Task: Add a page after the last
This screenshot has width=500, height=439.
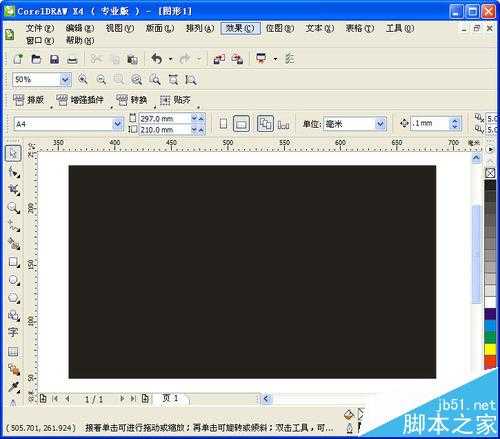Action: pyautogui.click(x=145, y=398)
